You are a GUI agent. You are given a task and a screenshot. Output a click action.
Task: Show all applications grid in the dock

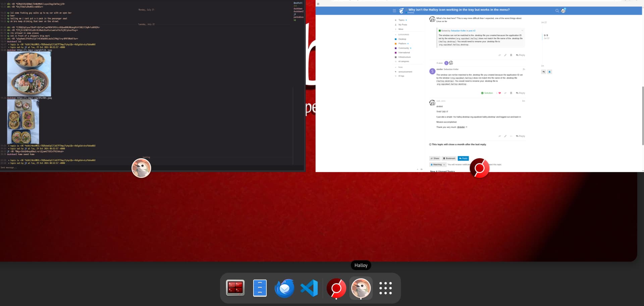[x=385, y=288]
